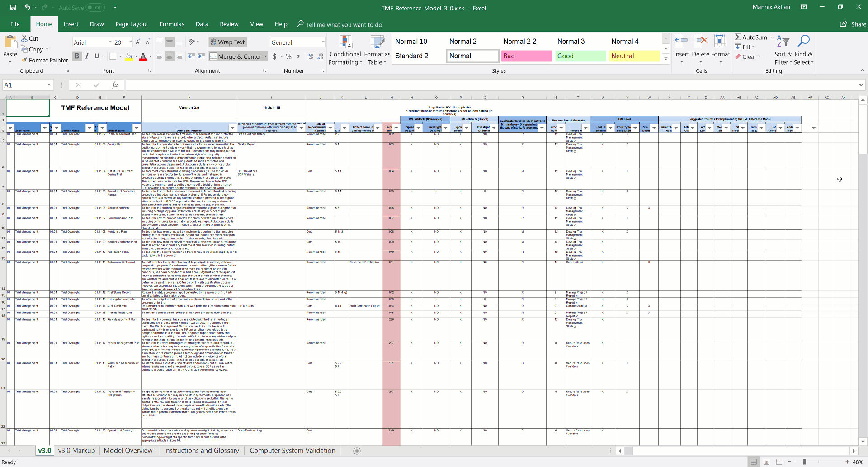Open the Formulas ribbon tab
This screenshot has height=467, width=868.
click(x=172, y=24)
